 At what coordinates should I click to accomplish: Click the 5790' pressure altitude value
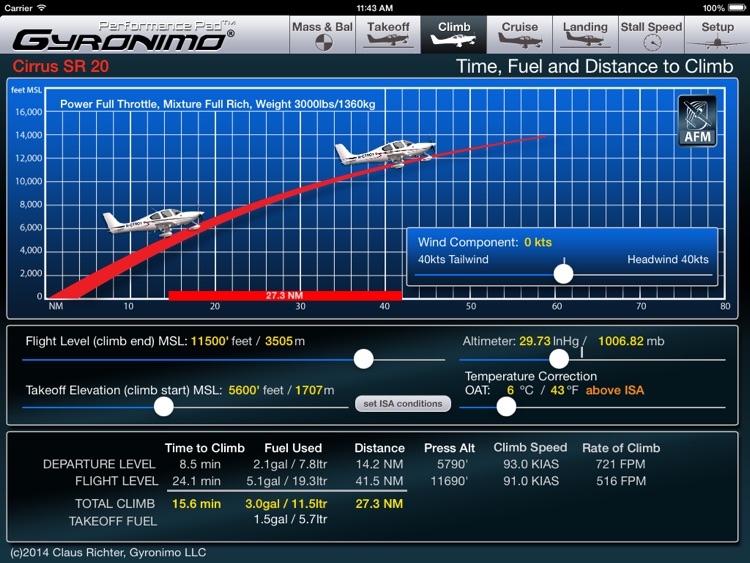[x=452, y=464]
